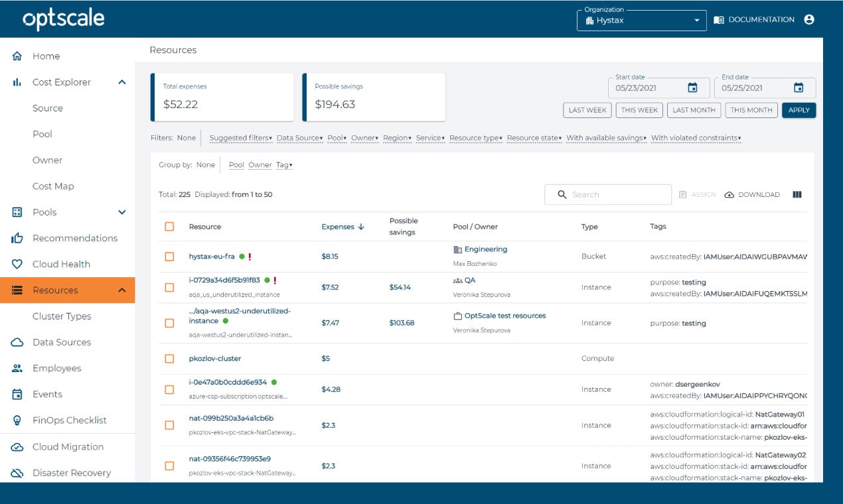Viewport: 843px width, 504px height.
Task: Open the Start date calendar picker
Action: [x=692, y=88]
